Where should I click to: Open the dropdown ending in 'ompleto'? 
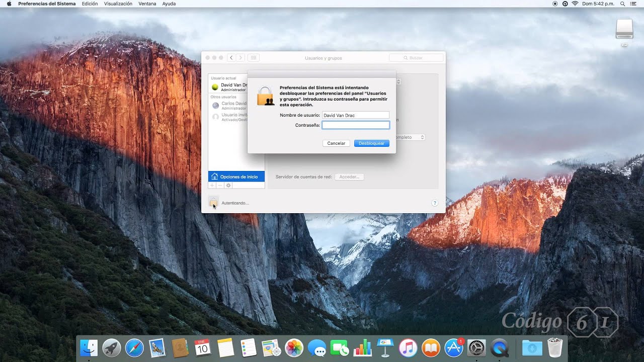tap(409, 137)
